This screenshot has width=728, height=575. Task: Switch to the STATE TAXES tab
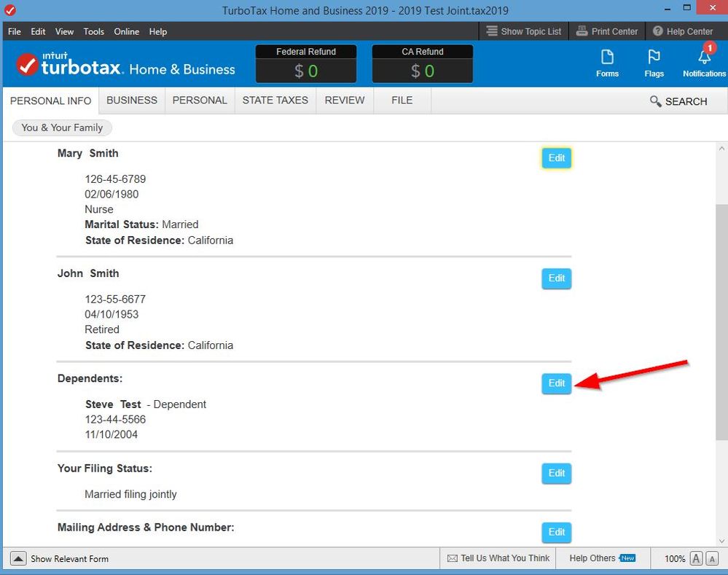[275, 101]
